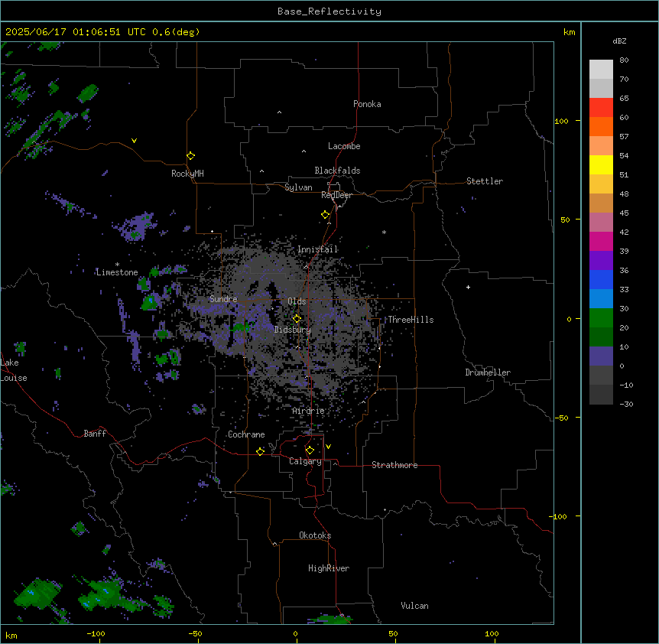This screenshot has width=659, height=644.
Task: Click the 45 value on dBZ legend
Action: click(x=624, y=213)
